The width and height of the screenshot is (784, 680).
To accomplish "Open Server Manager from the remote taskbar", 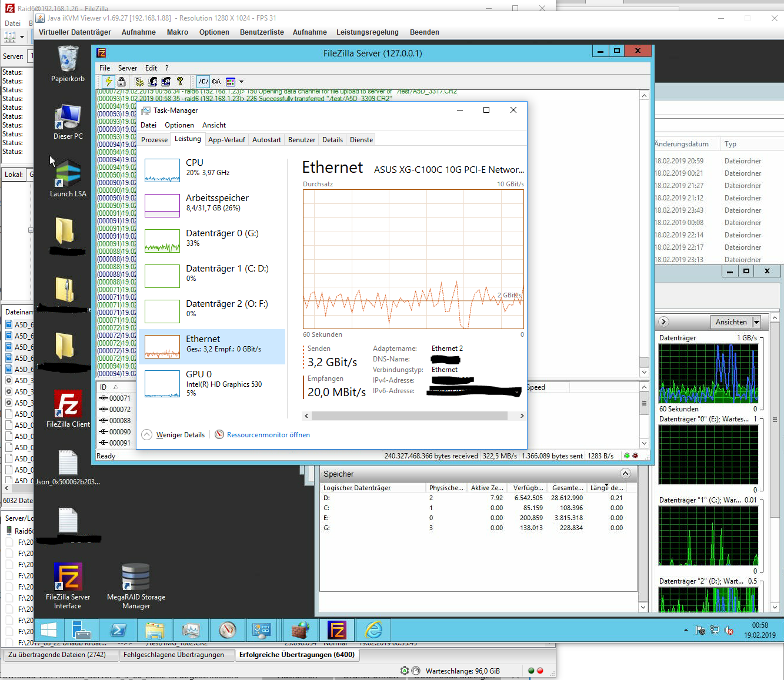I will [81, 630].
